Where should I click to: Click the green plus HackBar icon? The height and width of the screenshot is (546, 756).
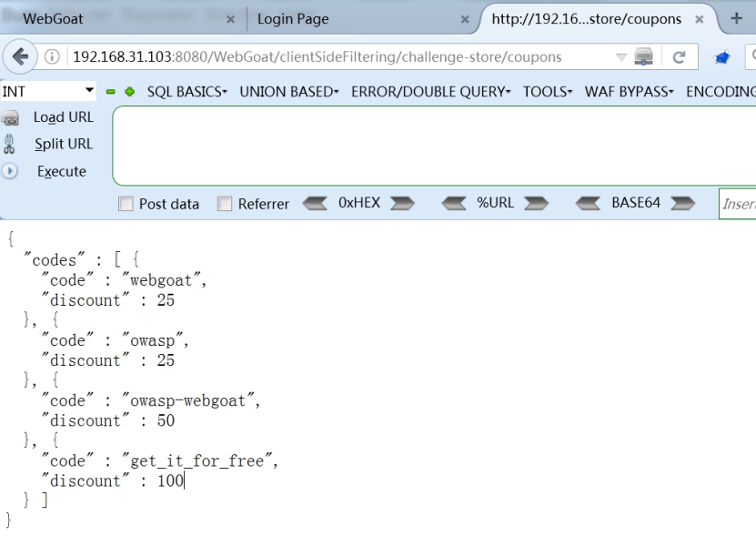(130, 92)
